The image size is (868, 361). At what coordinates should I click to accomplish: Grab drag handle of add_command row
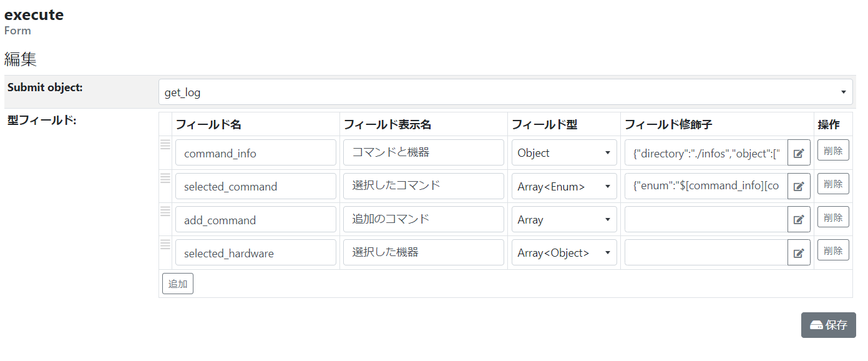[x=165, y=211]
